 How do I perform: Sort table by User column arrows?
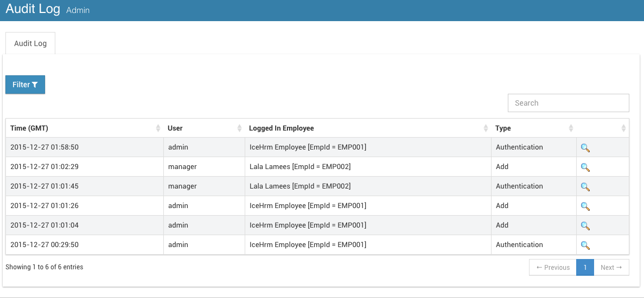[239, 128]
